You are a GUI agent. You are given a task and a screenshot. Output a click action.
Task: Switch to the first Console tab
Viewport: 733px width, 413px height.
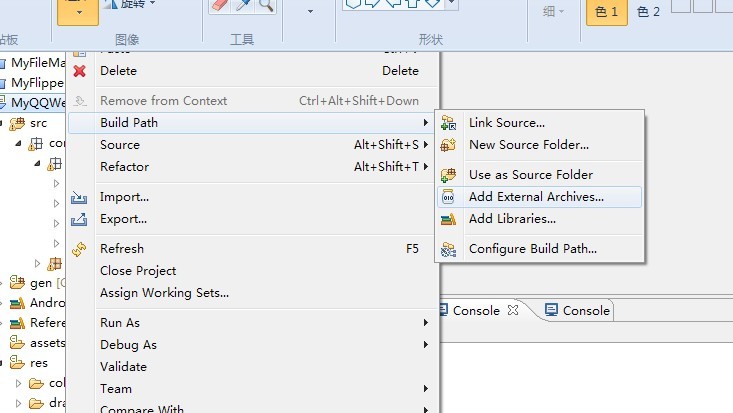(476, 311)
